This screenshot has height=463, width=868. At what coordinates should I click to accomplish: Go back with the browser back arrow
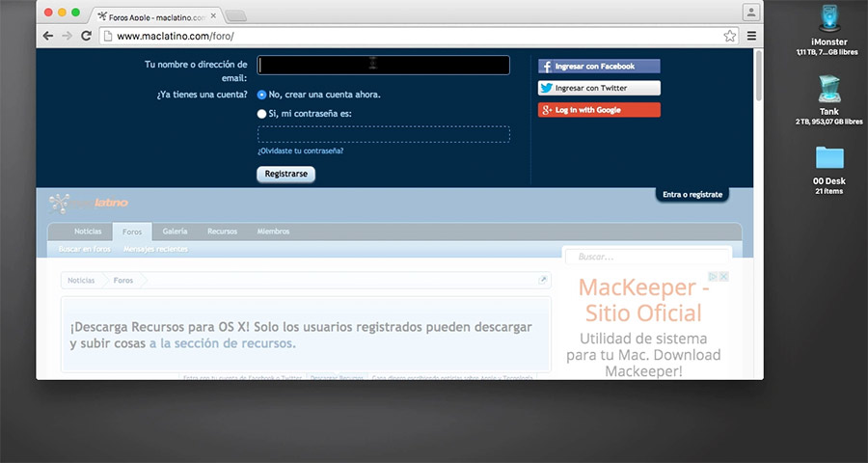coord(48,36)
